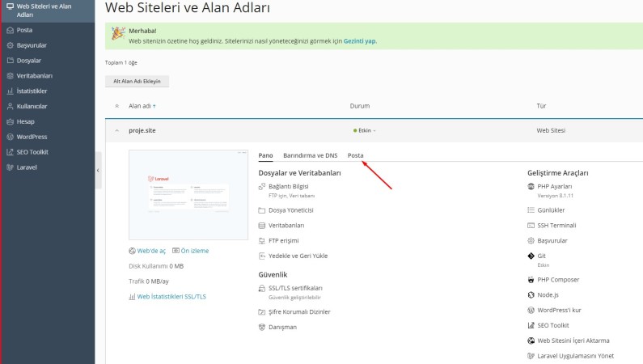Switch to Barındırma ve DNS tab
Image resolution: width=643 pixels, height=364 pixels.
point(311,155)
